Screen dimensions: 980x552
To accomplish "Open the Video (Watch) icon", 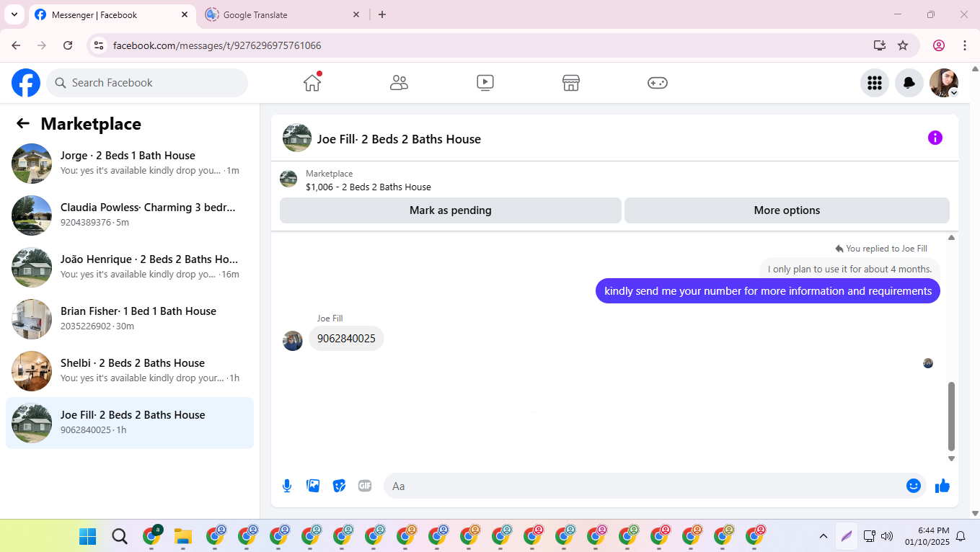I will 485,83.
